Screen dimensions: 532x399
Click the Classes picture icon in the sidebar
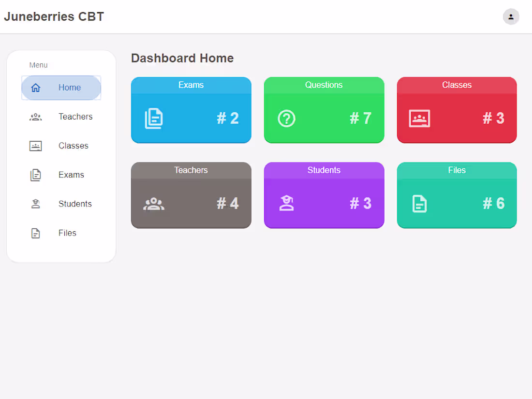click(36, 146)
